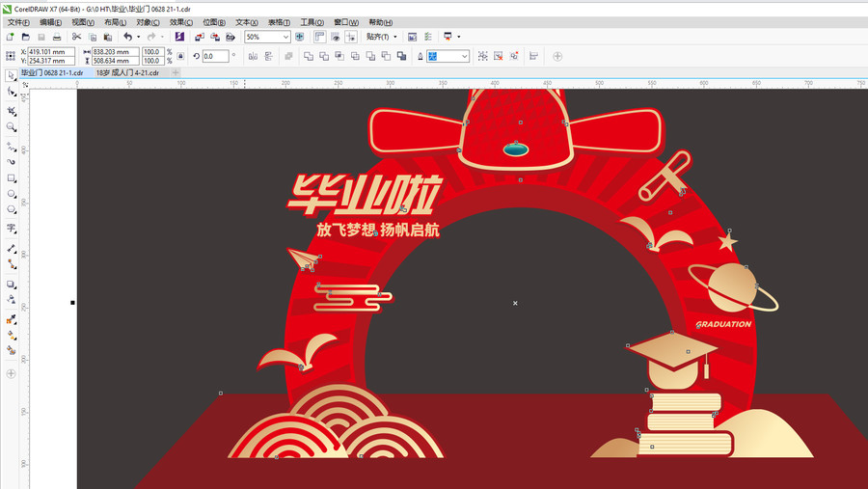This screenshot has height=489, width=868.
Task: Add a new document tab with plus
Action: click(176, 72)
